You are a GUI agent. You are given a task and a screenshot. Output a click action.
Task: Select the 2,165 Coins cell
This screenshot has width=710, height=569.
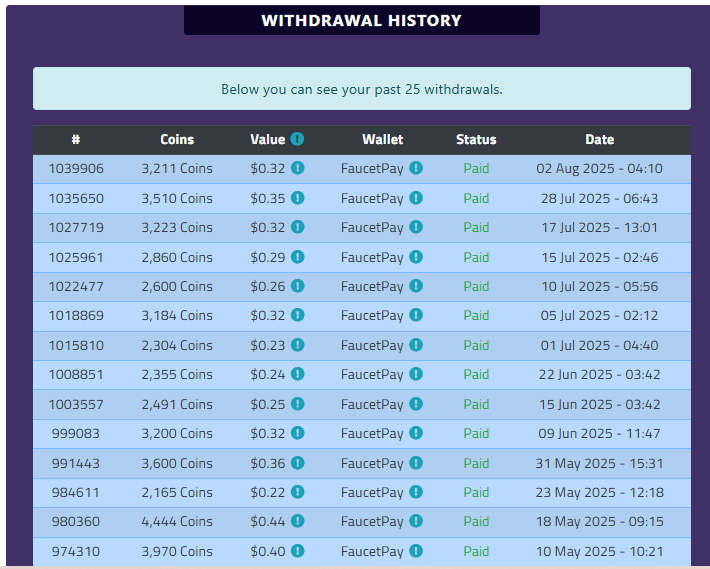pyautogui.click(x=177, y=492)
